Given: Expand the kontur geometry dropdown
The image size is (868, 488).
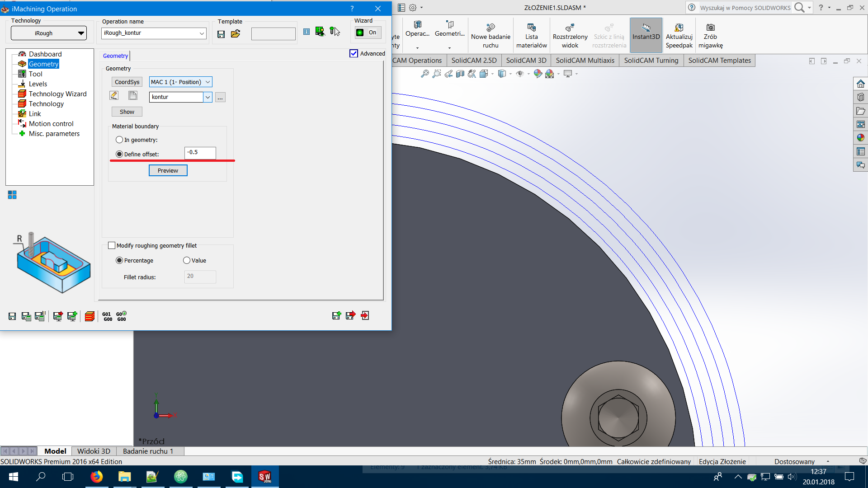Looking at the screenshot, I should tap(207, 97).
